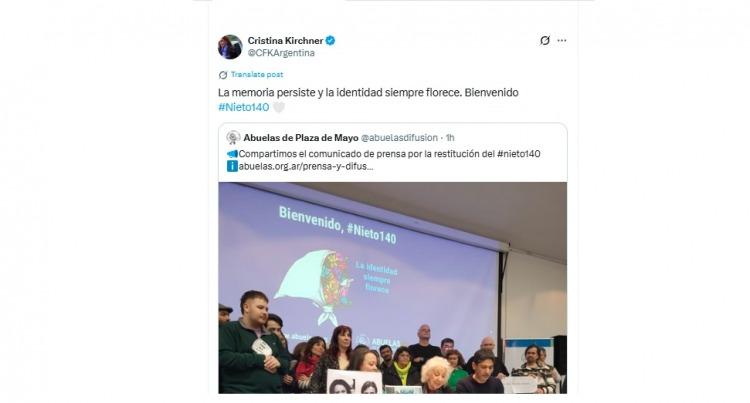Click the white heart emoji
Image resolution: width=750 pixels, height=403 pixels.
(279, 108)
